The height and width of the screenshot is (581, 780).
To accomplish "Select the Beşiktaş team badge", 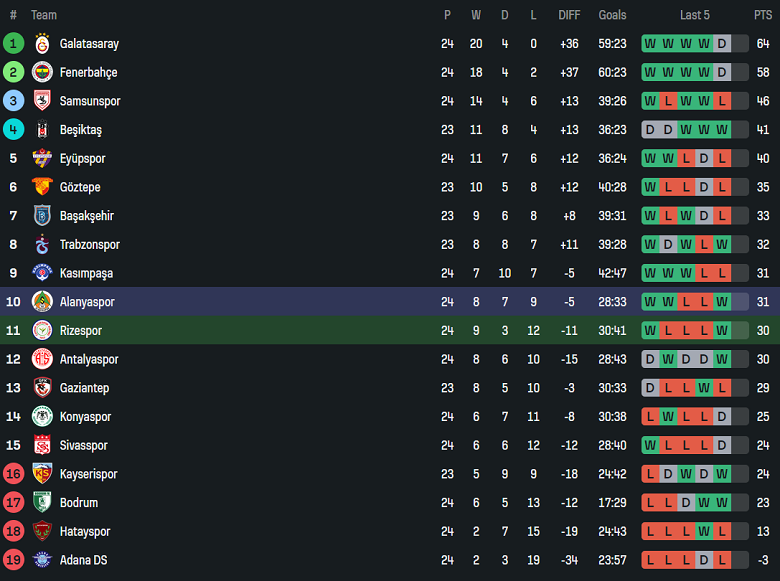I will 42,130.
